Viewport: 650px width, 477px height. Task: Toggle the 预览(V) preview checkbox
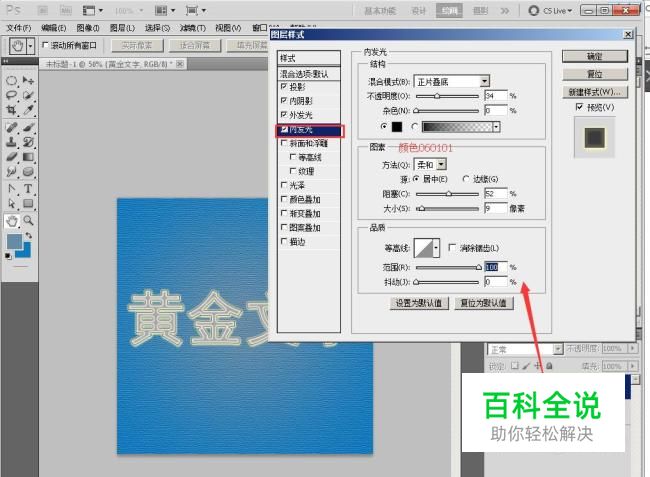point(579,107)
